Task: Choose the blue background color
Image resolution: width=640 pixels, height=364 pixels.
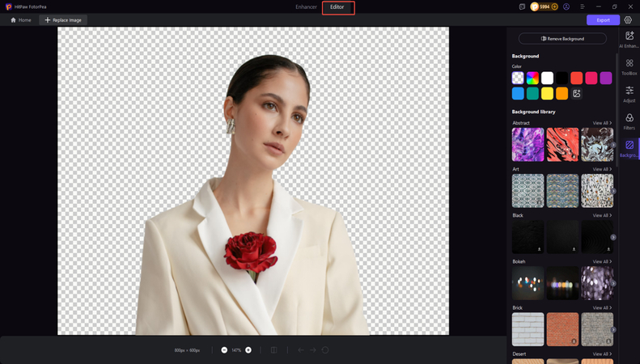Action: 518,94
